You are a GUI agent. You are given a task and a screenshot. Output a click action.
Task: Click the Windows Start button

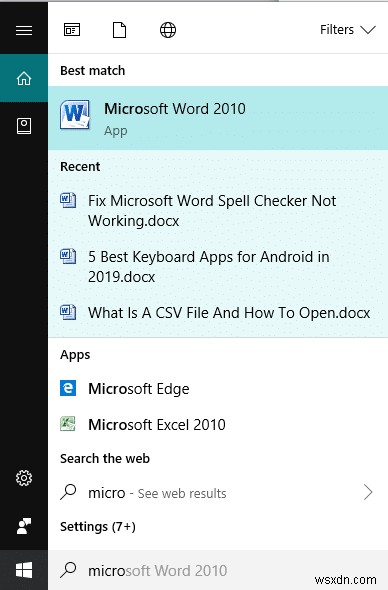pyautogui.click(x=24, y=570)
